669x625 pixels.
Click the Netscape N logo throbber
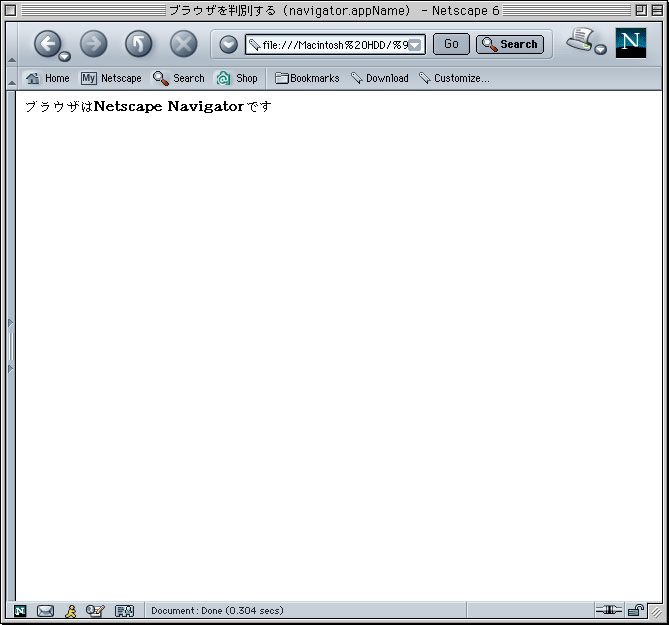click(x=631, y=43)
